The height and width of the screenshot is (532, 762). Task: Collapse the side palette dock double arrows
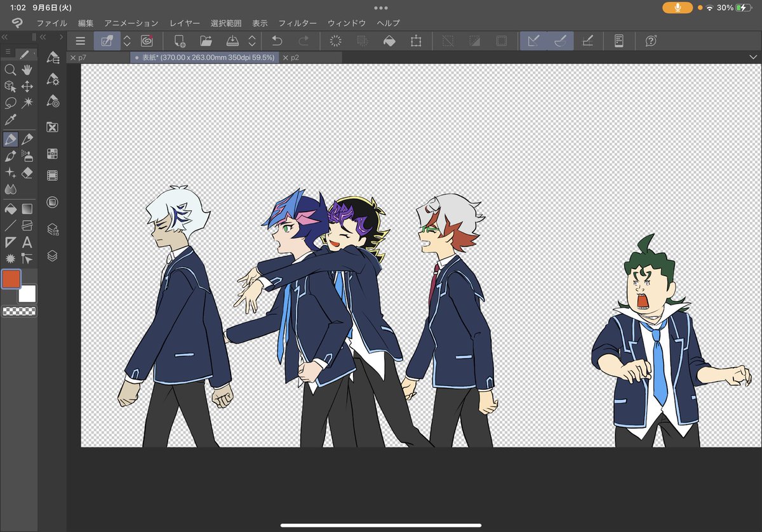44,38
